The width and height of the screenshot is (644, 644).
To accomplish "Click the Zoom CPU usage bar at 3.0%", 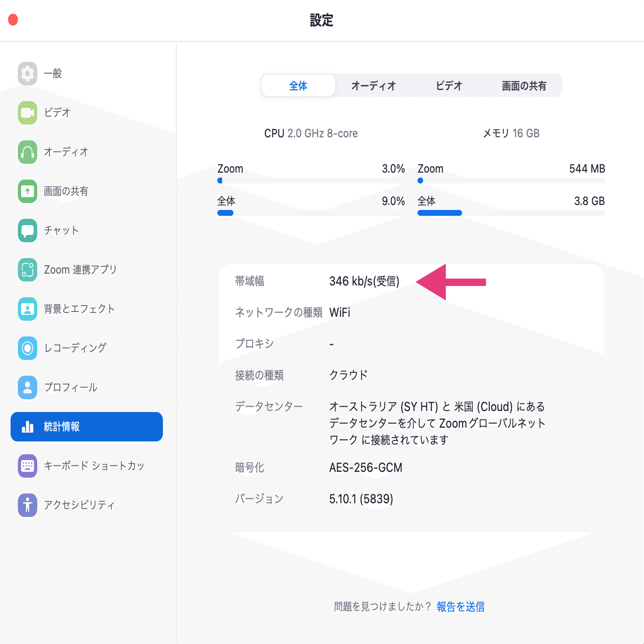I will coord(311,180).
